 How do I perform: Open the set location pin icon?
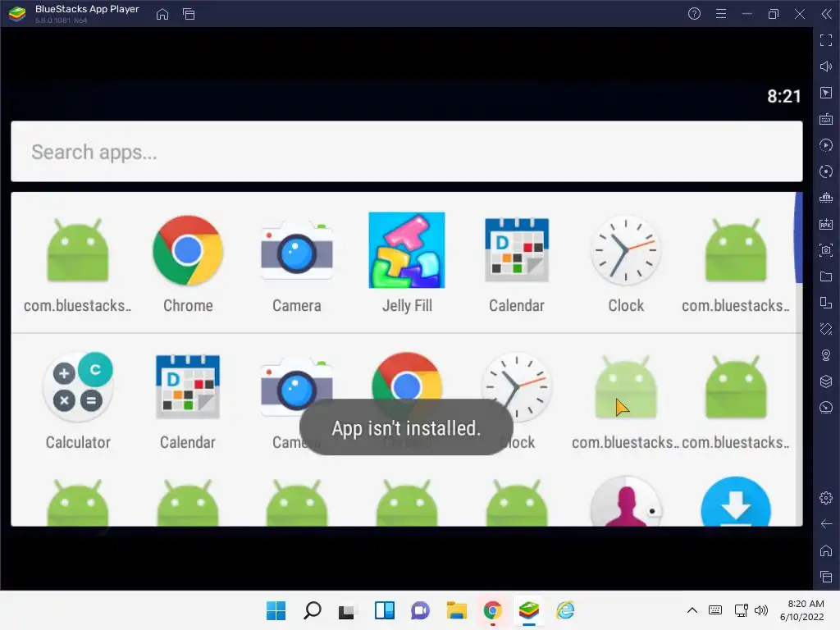[x=825, y=355]
